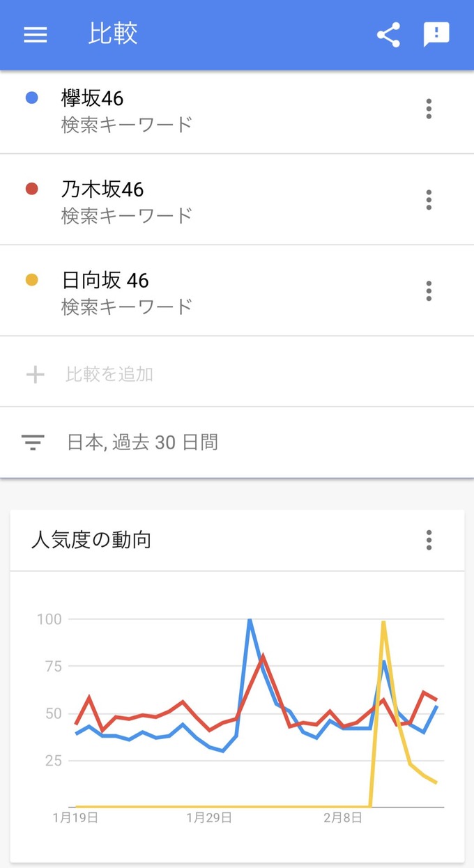Tap the plus icon to add comparison
The image size is (474, 868).
tap(35, 375)
